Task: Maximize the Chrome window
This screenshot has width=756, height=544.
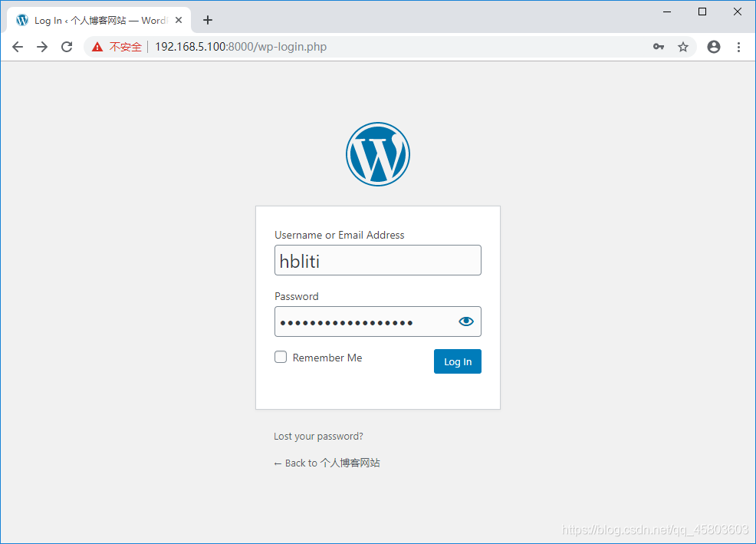Action: (702, 12)
